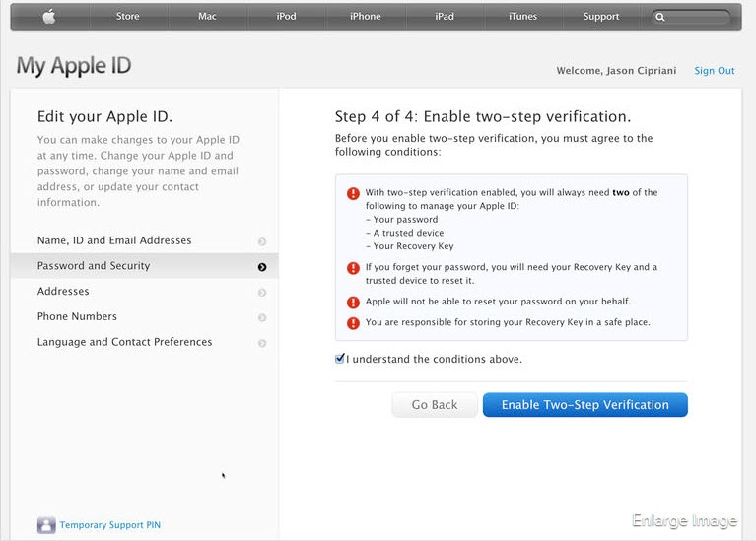Expand Language and Contact Preferences arrow

[x=261, y=344]
